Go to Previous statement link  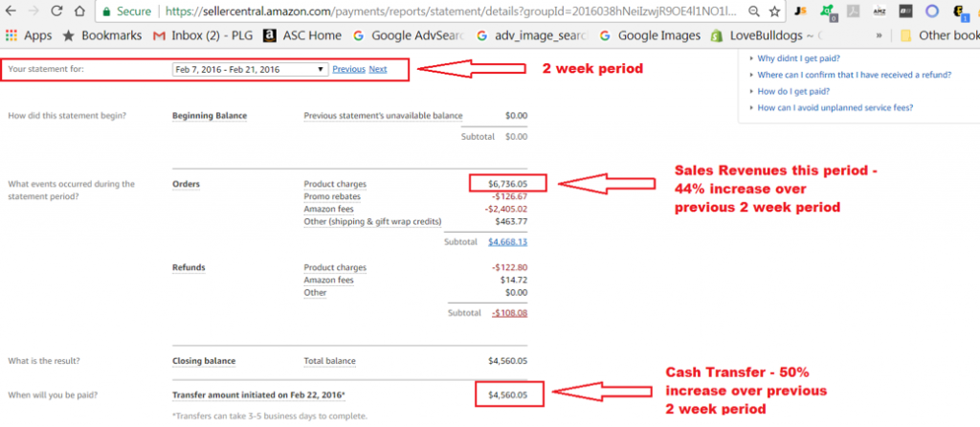348,70
